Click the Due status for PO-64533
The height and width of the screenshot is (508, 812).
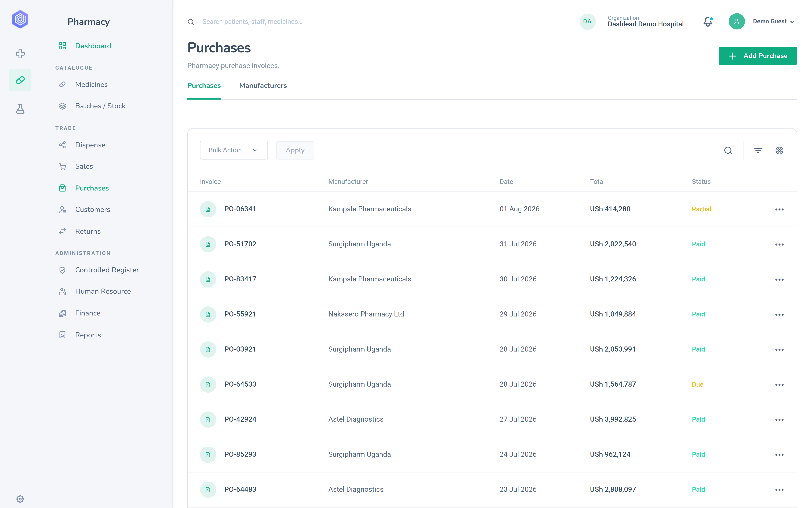click(x=697, y=384)
